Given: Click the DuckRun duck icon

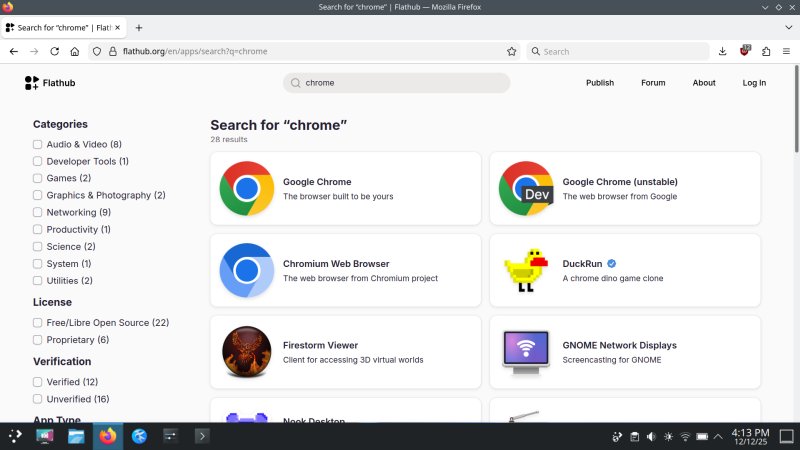Looking at the screenshot, I should [526, 270].
